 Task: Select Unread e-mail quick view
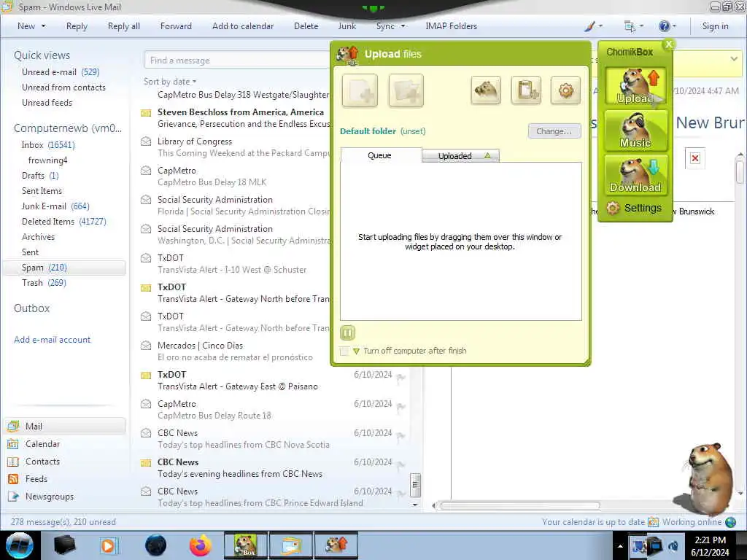(61, 72)
